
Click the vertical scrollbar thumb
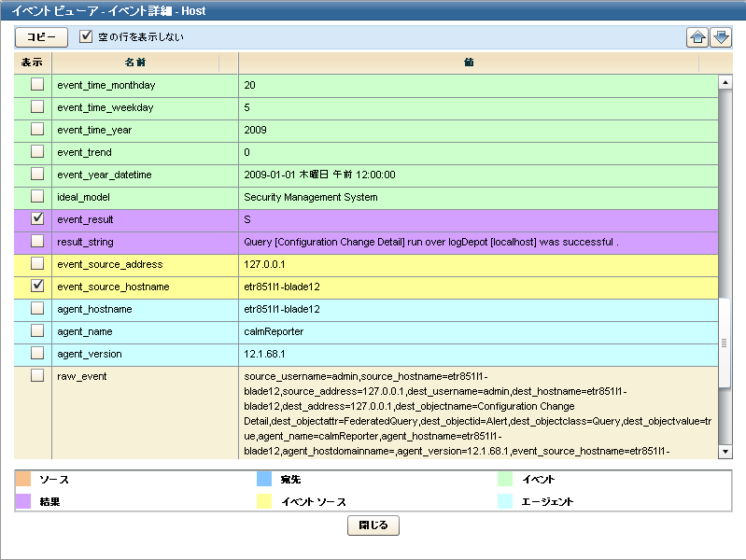pyautogui.click(x=725, y=342)
